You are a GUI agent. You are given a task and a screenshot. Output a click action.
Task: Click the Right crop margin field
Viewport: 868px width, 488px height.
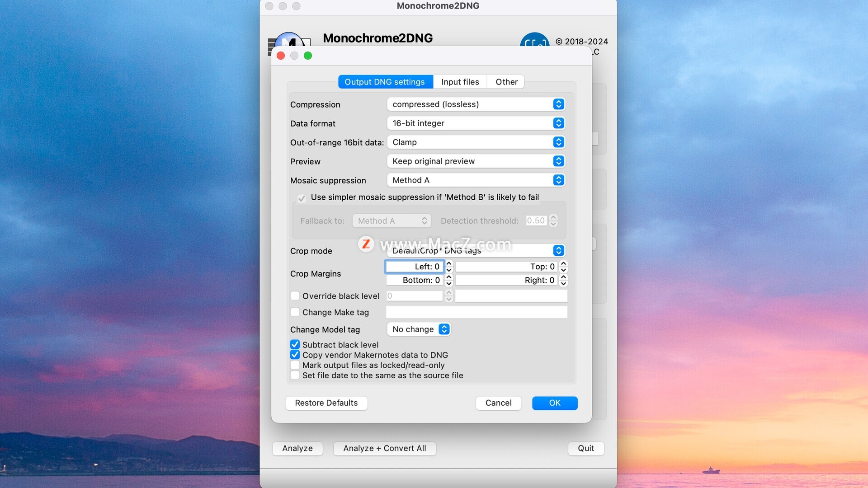(506, 280)
